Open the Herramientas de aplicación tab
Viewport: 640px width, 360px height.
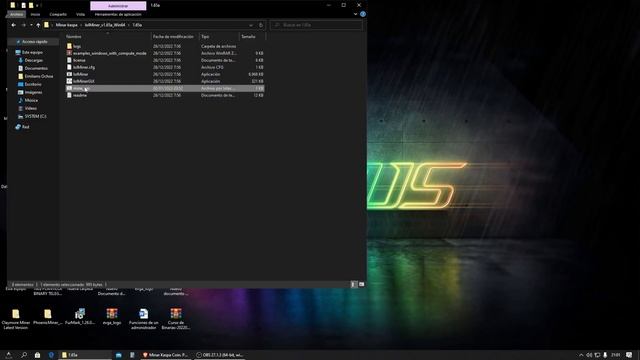(118, 14)
